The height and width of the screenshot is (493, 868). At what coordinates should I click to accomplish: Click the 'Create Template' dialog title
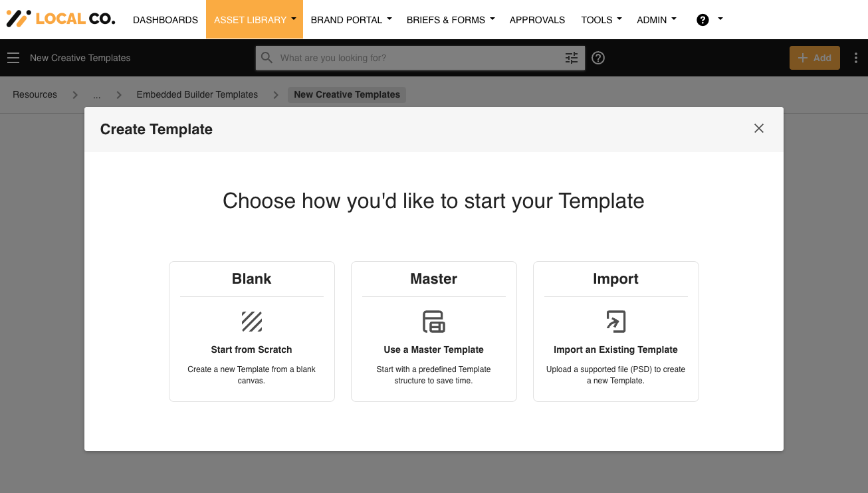(156, 130)
